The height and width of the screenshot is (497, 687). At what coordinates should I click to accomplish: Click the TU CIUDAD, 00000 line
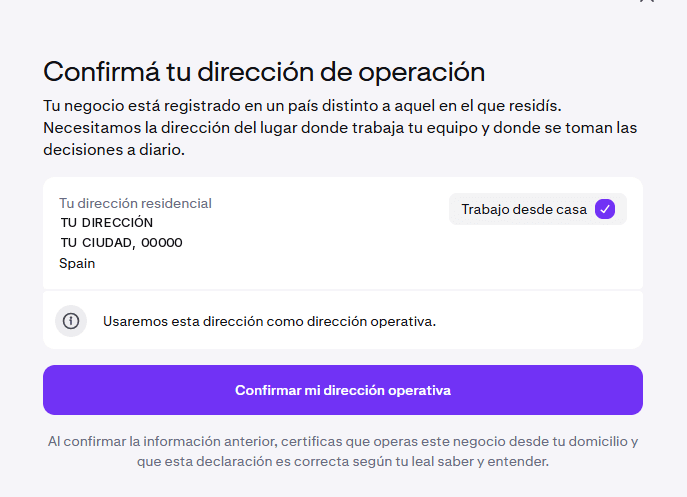(121, 242)
